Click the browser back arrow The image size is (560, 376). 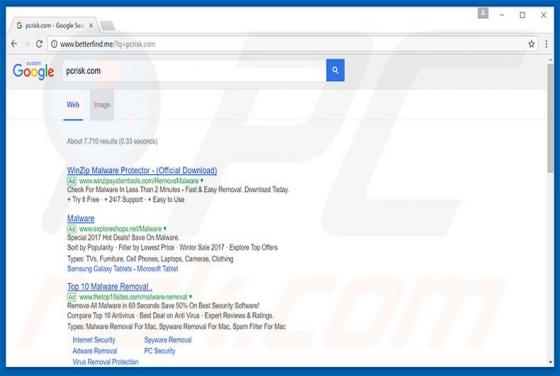pyautogui.click(x=14, y=44)
